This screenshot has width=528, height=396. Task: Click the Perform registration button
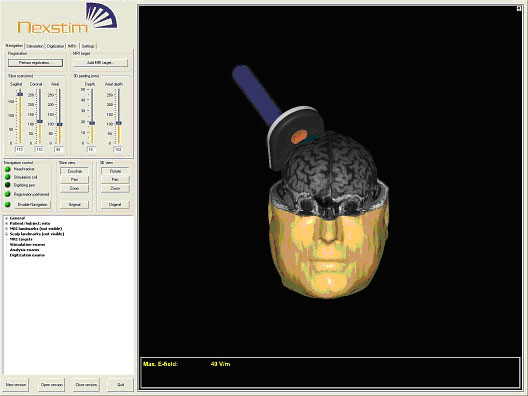35,63
